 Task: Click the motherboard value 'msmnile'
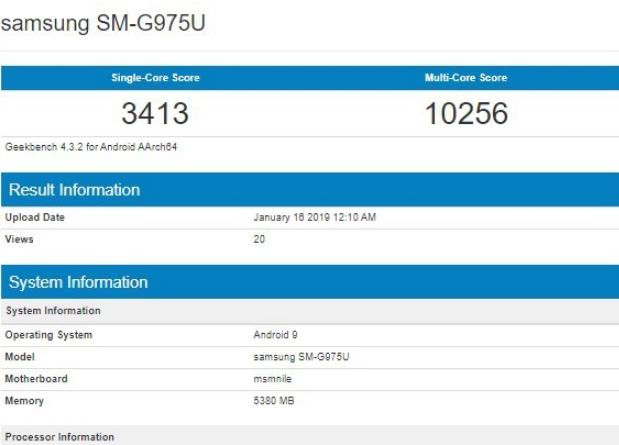(272, 379)
